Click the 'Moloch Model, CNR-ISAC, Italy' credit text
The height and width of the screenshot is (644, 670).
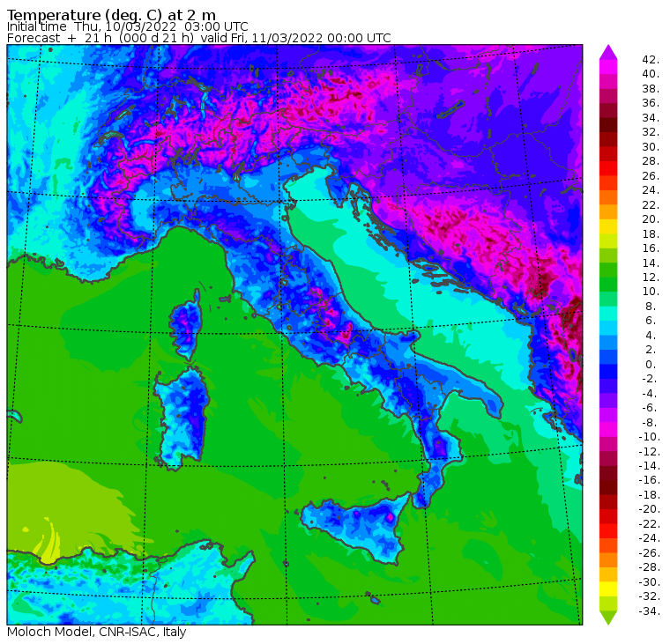tap(97, 632)
